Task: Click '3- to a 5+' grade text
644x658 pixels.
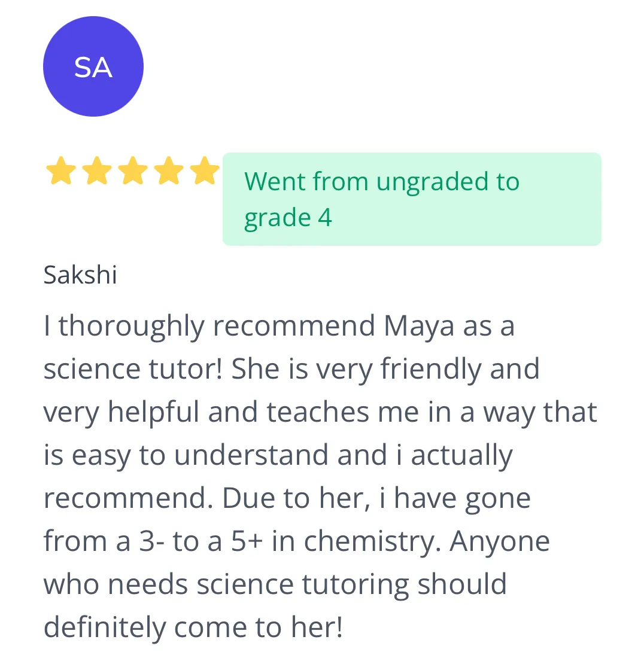Action: [201, 541]
